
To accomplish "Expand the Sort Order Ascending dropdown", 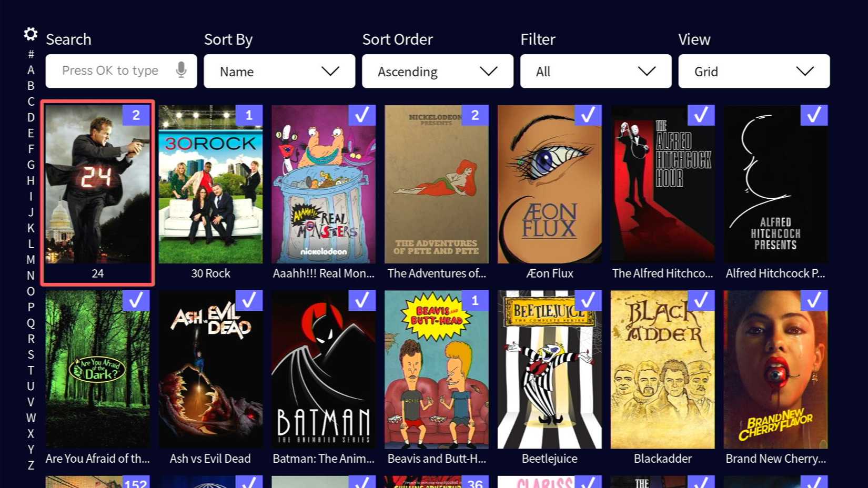I will (438, 71).
